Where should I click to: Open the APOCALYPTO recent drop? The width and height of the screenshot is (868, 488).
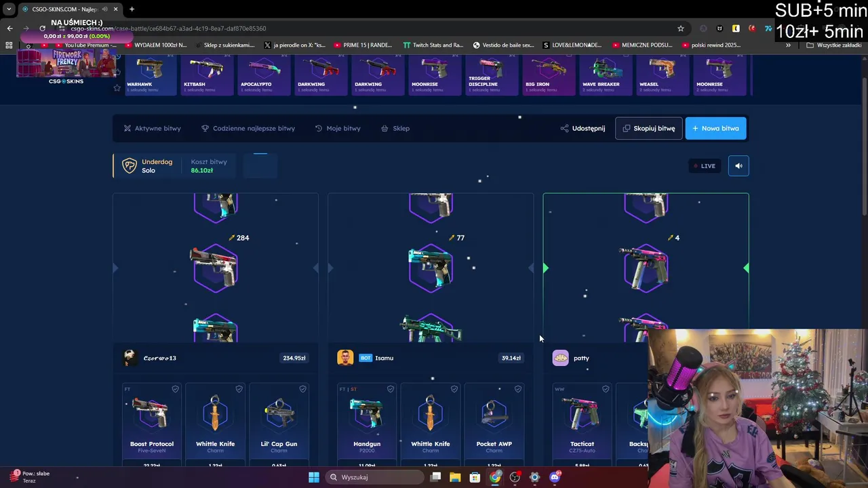click(x=264, y=75)
